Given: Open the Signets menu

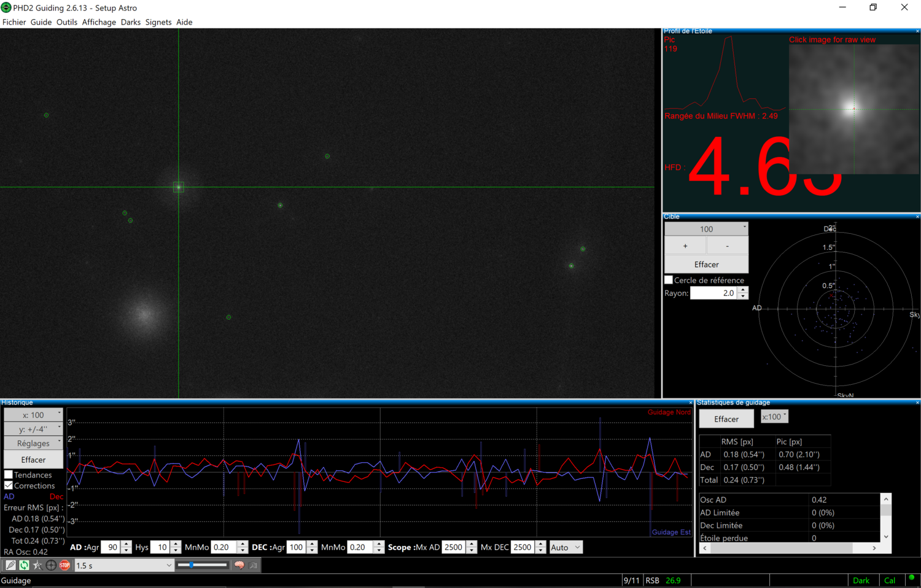Looking at the screenshot, I should pyautogui.click(x=158, y=22).
